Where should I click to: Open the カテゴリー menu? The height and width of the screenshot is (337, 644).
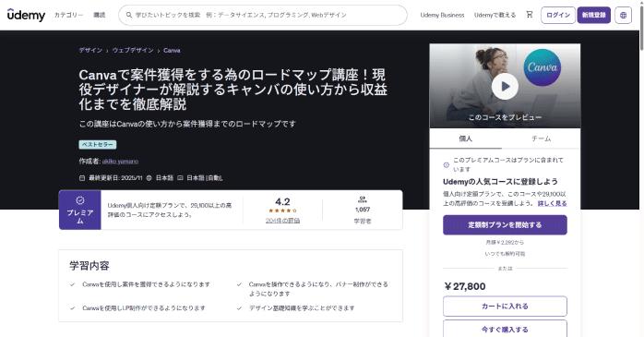coord(68,15)
